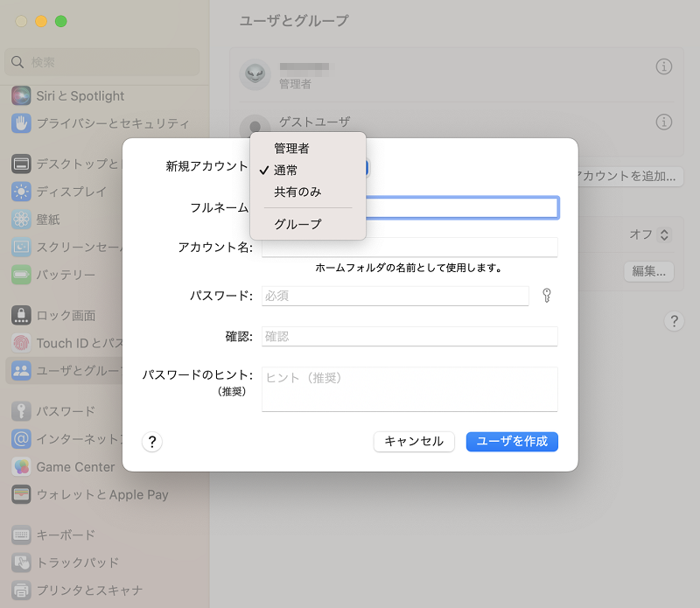Click the Game Center sidebar label
700x608 pixels.
tap(75, 467)
